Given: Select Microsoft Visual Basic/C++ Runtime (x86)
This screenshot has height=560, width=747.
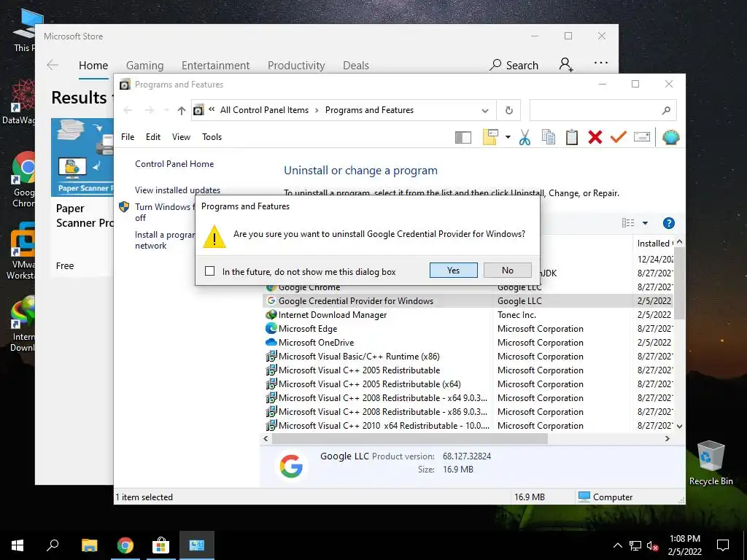Looking at the screenshot, I should tap(359, 356).
